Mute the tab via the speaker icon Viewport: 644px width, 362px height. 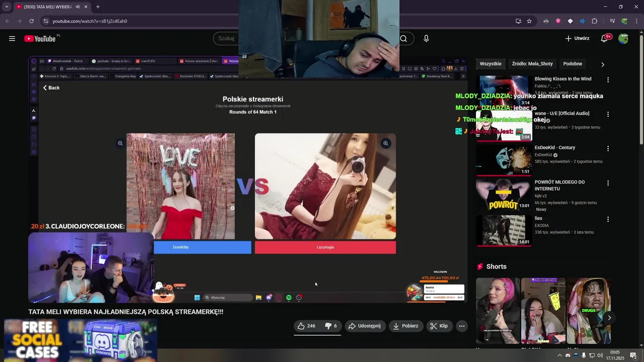tap(77, 7)
